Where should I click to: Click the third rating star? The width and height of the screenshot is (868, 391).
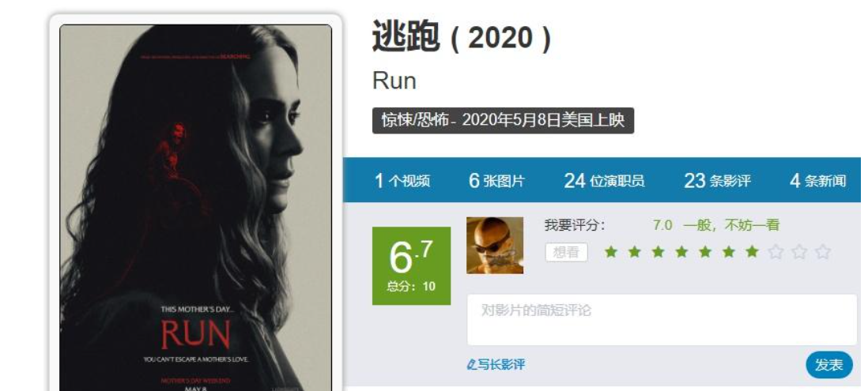pyautogui.click(x=659, y=252)
